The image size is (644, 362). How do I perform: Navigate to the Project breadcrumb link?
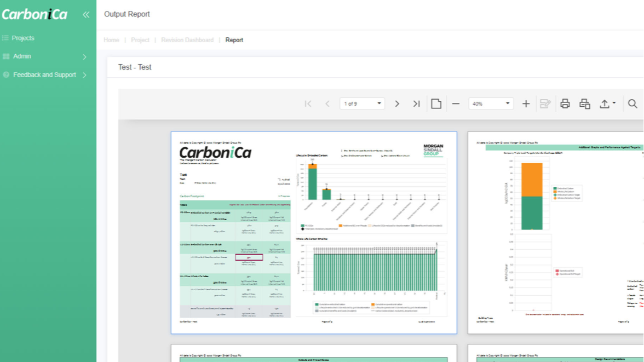pyautogui.click(x=140, y=40)
